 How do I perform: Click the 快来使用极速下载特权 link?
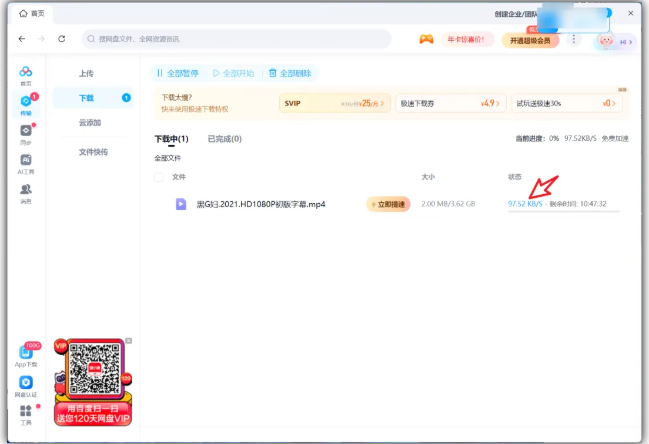[x=195, y=109]
